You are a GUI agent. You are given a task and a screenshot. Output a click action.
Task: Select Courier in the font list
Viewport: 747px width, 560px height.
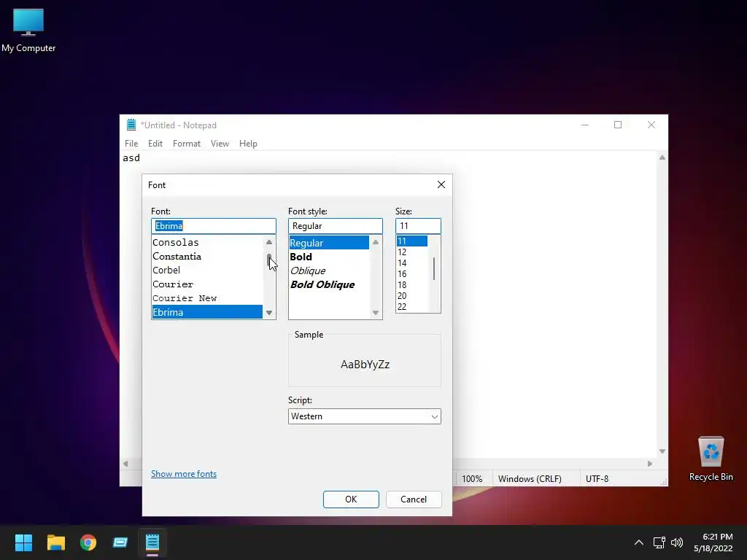207,284
